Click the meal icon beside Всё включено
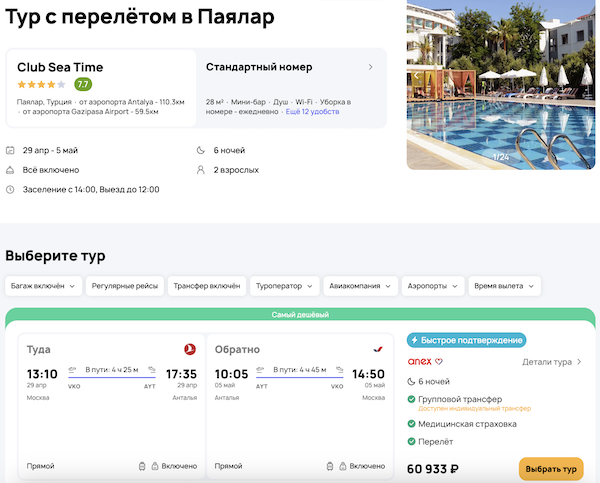This screenshot has width=600, height=483. (x=10, y=169)
